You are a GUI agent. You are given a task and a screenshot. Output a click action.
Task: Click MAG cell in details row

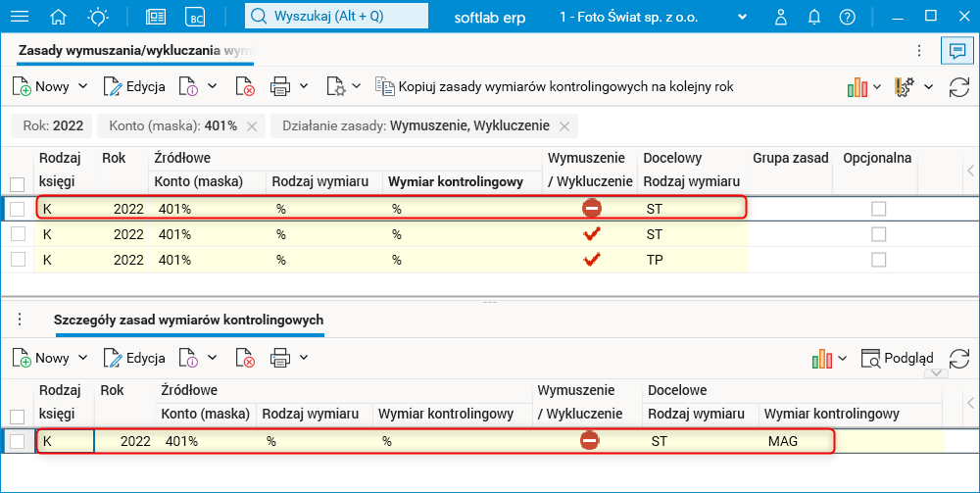coord(782,441)
